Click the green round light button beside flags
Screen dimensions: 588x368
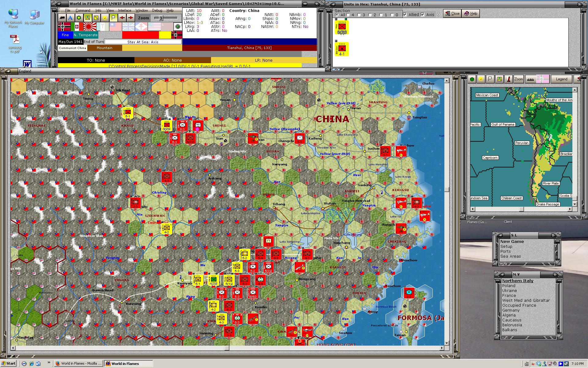(x=178, y=27)
